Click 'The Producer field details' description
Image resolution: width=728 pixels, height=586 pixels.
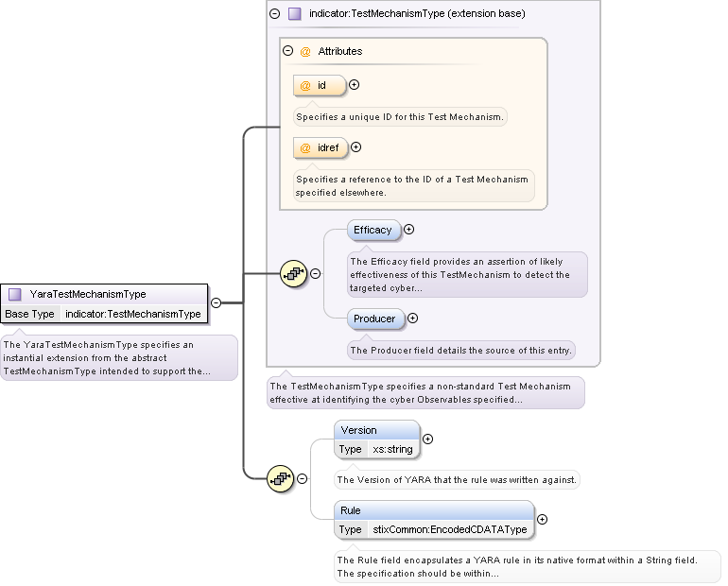[x=461, y=351]
